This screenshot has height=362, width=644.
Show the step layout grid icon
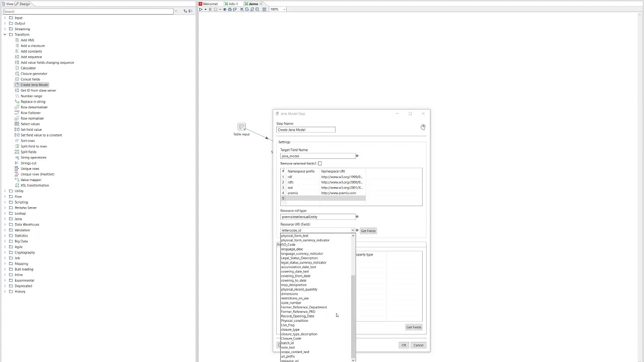pos(264,10)
